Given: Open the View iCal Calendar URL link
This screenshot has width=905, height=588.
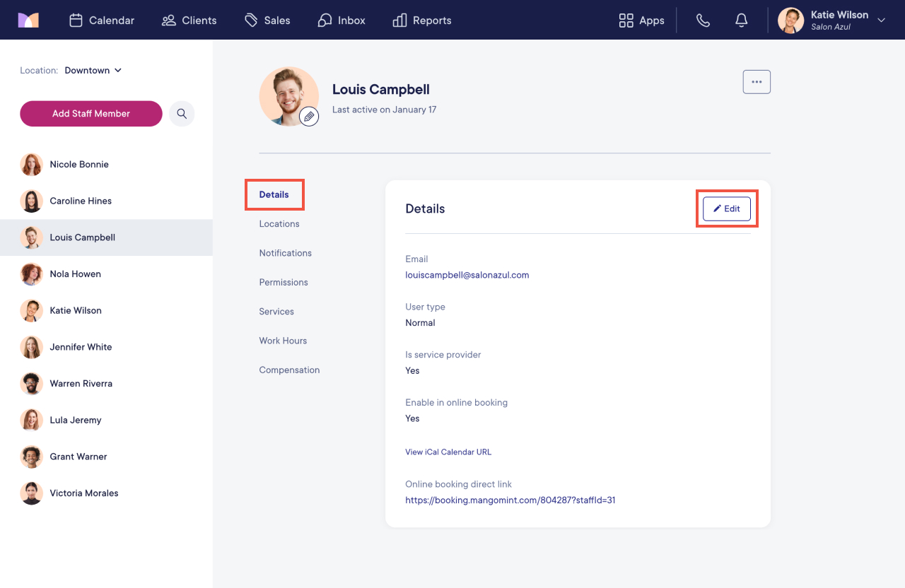Looking at the screenshot, I should pos(448,452).
